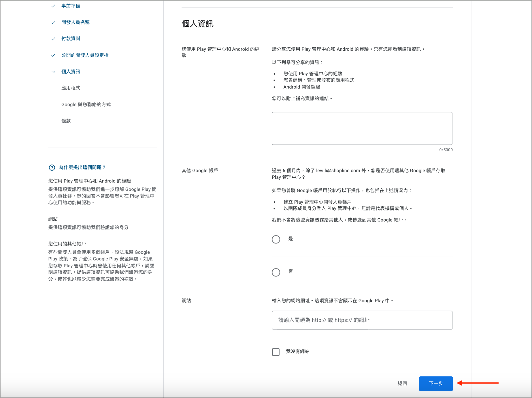Click the website URL input field
Screen dimensions: 532x398
(x=362, y=320)
